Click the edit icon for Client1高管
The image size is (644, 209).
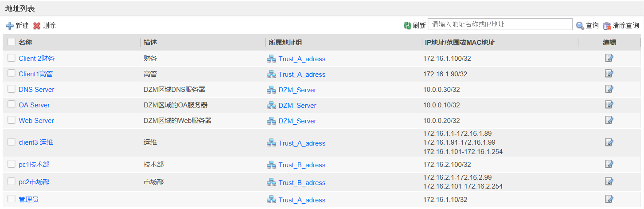[609, 74]
